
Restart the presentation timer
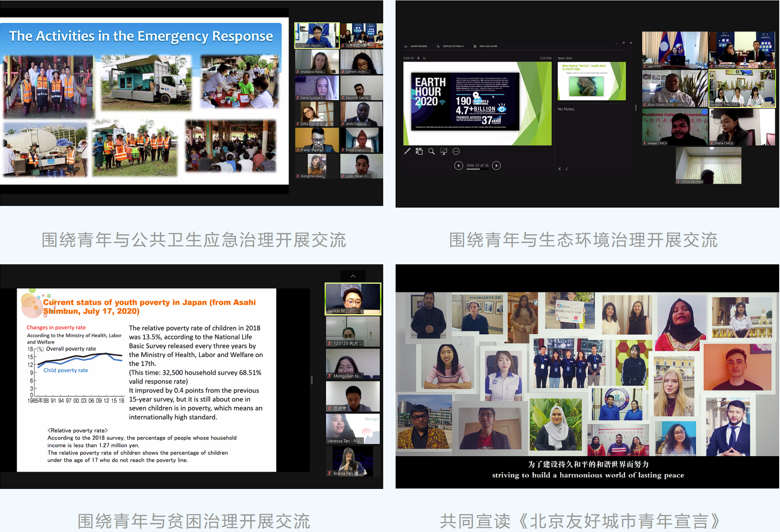coord(424,58)
